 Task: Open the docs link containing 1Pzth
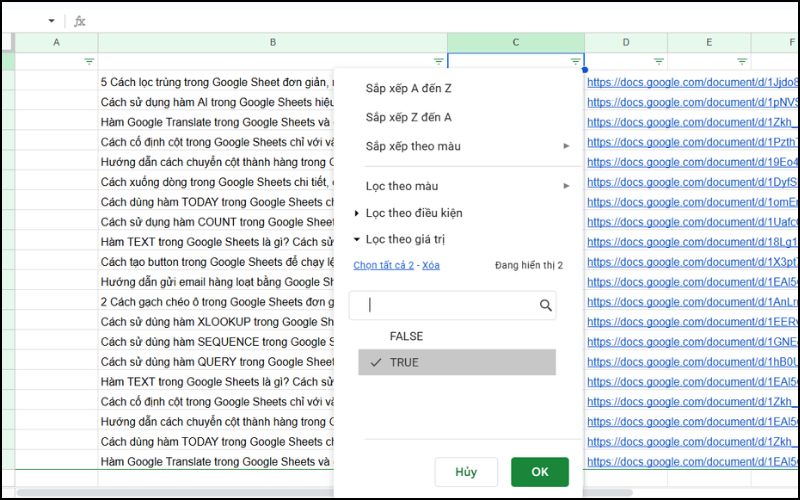(x=692, y=142)
